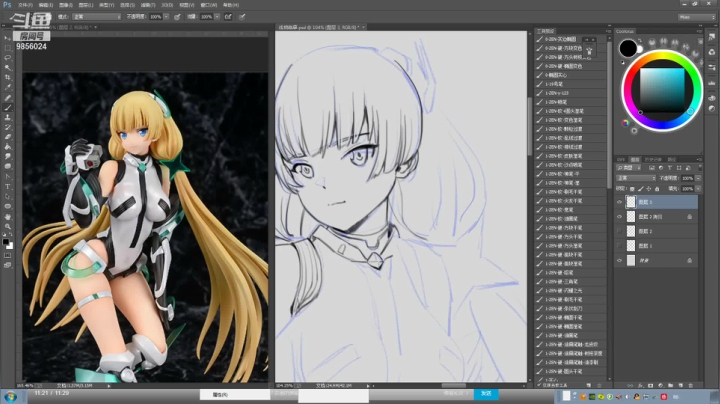Select the History Brush tool

7,127
